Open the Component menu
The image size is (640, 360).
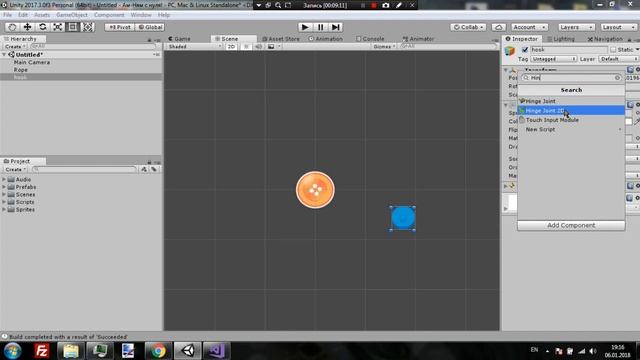(x=109, y=15)
